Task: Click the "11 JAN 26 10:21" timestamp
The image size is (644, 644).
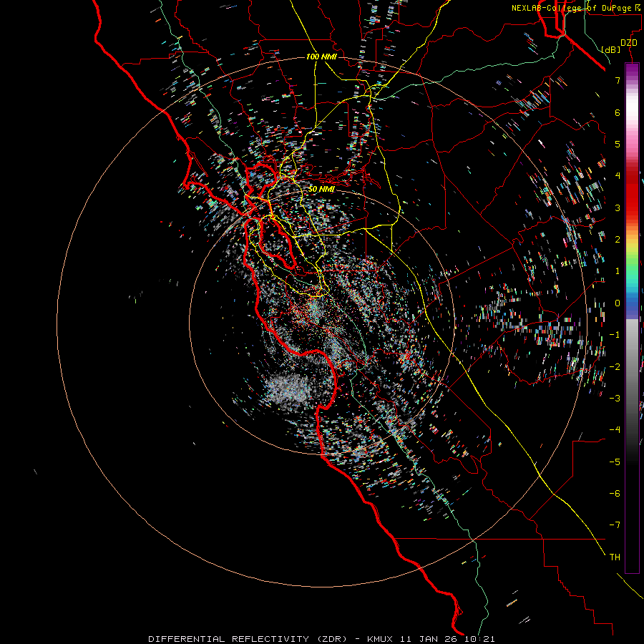Action: pyautogui.click(x=447, y=639)
